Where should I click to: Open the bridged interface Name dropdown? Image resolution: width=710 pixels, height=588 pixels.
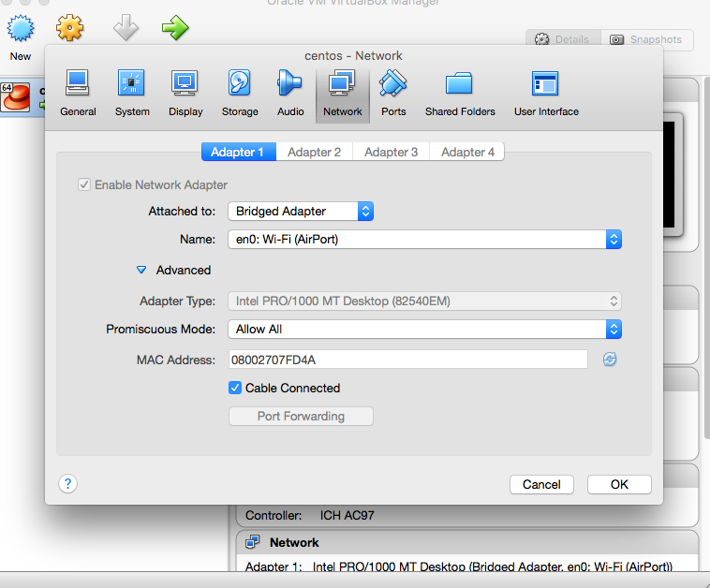coord(424,240)
